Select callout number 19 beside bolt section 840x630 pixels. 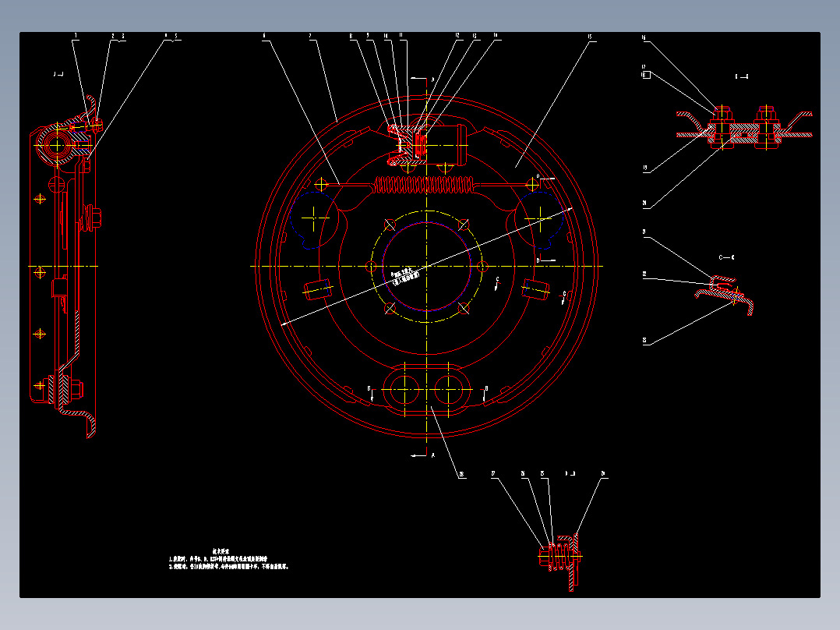(644, 168)
